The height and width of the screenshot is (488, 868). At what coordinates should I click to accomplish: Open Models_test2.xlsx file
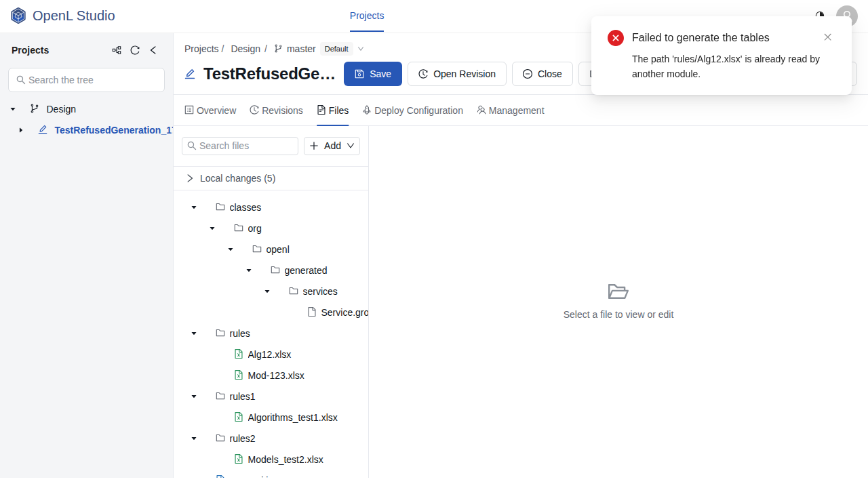285,460
